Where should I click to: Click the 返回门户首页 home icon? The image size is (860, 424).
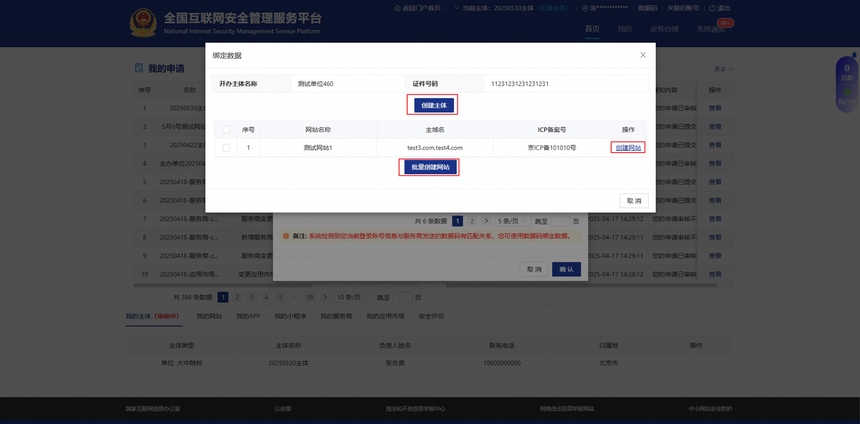397,8
